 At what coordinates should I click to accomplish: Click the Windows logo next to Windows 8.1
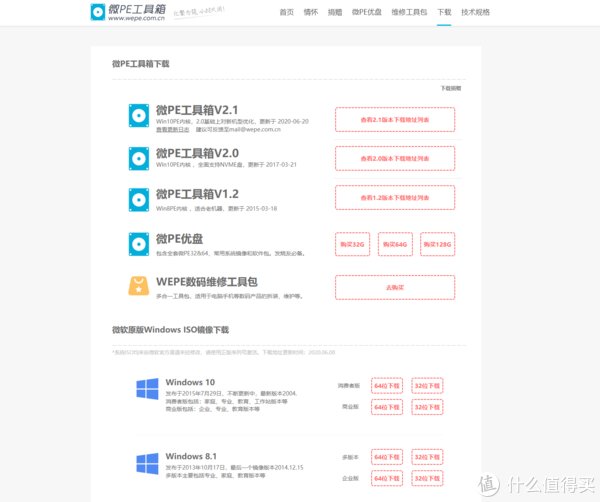(147, 463)
